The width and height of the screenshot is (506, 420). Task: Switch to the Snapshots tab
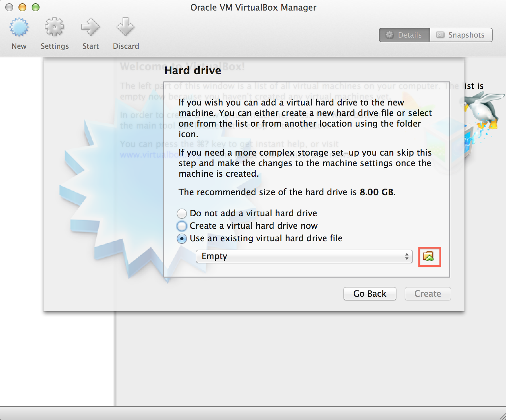click(461, 35)
